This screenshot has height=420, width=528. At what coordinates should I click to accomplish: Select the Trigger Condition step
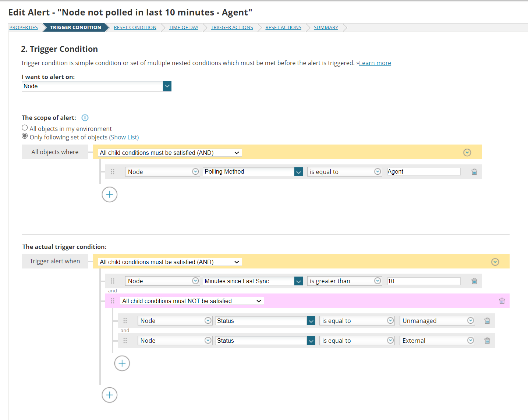click(75, 28)
